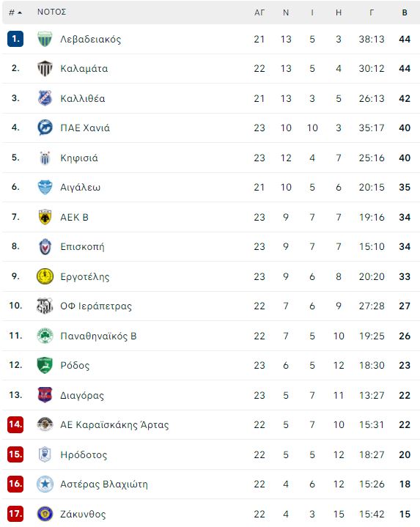The width and height of the screenshot is (420, 527).
Task: Click the red rank 17 badge
Action: [x=15, y=514]
